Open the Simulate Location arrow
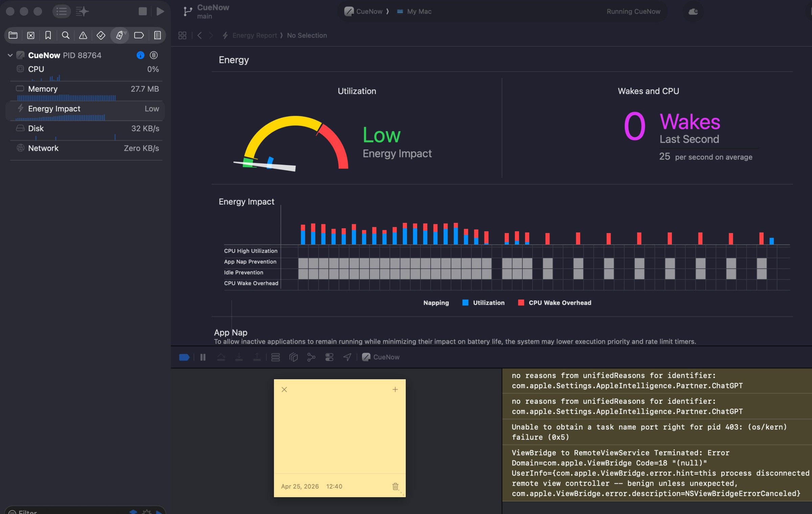This screenshot has width=812, height=514. coord(347,357)
